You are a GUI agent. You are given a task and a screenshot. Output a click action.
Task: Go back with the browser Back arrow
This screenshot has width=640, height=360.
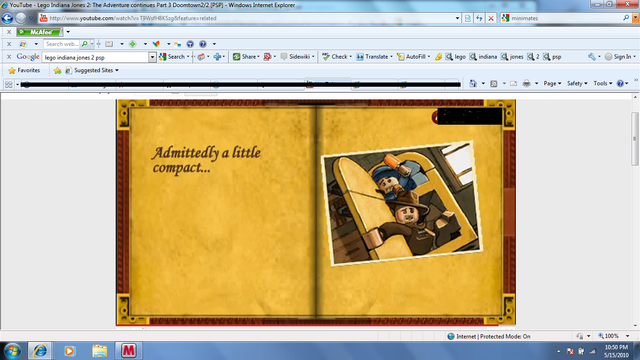click(7, 18)
